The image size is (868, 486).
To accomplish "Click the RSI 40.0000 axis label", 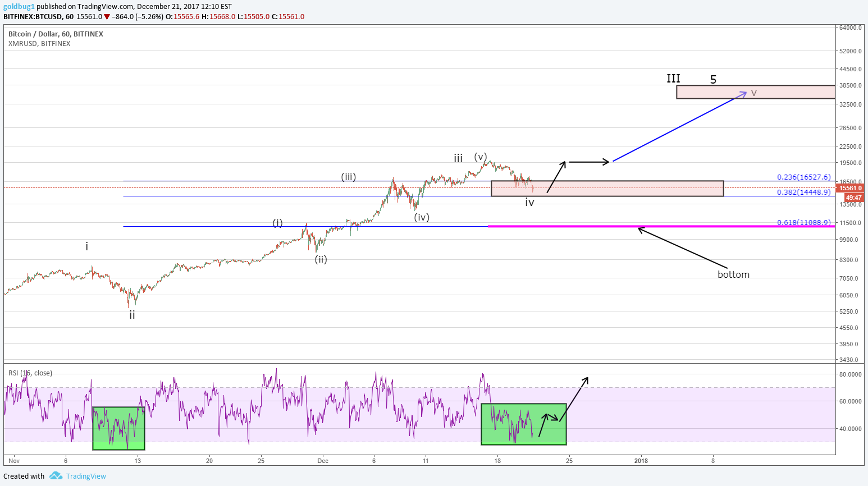I will point(851,429).
